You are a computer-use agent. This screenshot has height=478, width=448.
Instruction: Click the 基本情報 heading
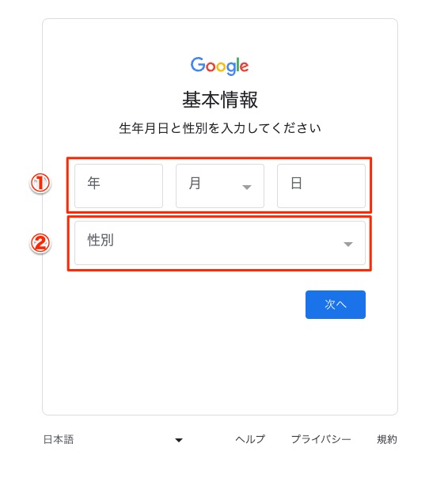pos(220,100)
